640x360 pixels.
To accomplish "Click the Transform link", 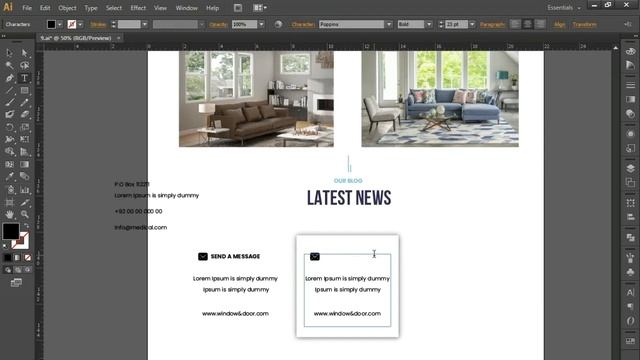I will click(584, 24).
